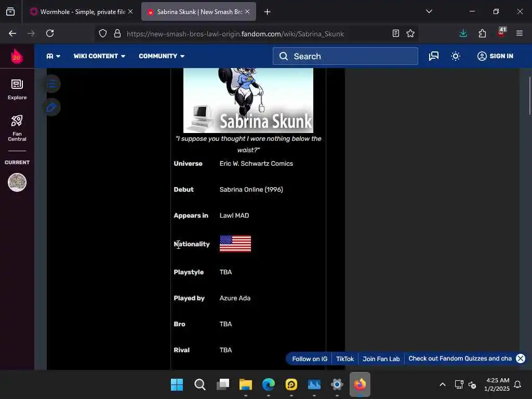Open File Explorer from taskbar
532x399 pixels.
246,385
